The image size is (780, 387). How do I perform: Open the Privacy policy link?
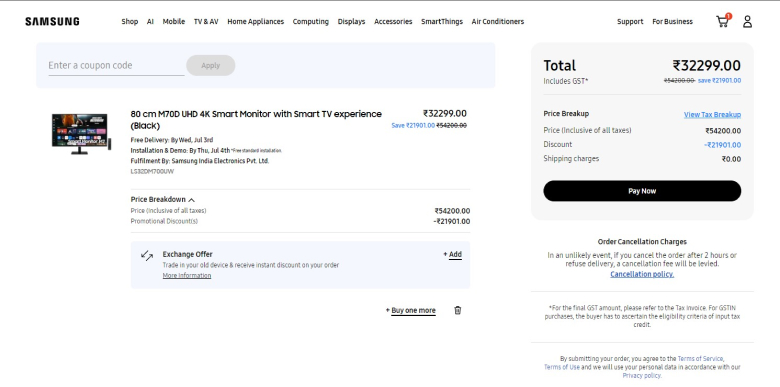click(642, 376)
